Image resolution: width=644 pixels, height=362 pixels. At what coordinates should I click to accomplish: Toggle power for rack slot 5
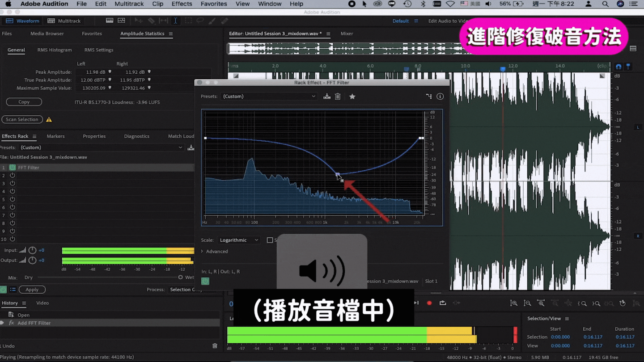pyautogui.click(x=13, y=199)
